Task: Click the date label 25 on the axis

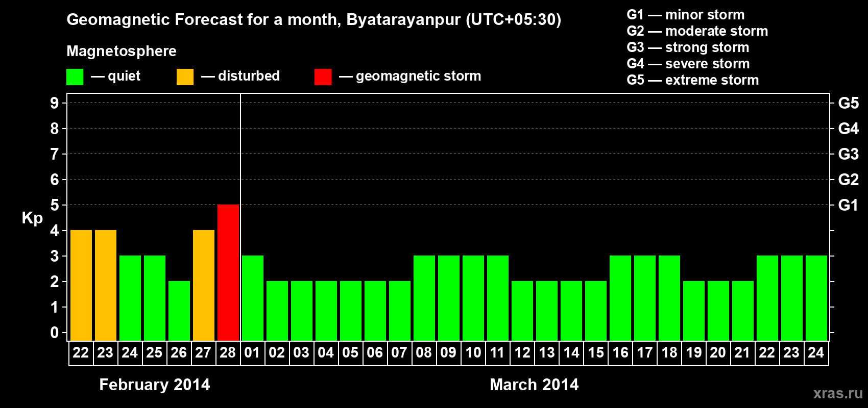Action: pyautogui.click(x=154, y=352)
